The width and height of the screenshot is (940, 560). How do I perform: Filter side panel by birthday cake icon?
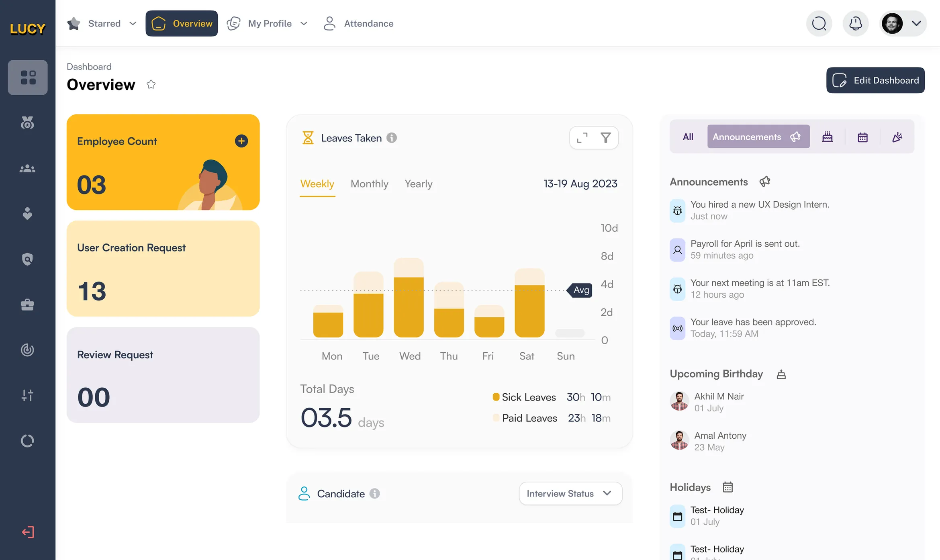(827, 137)
